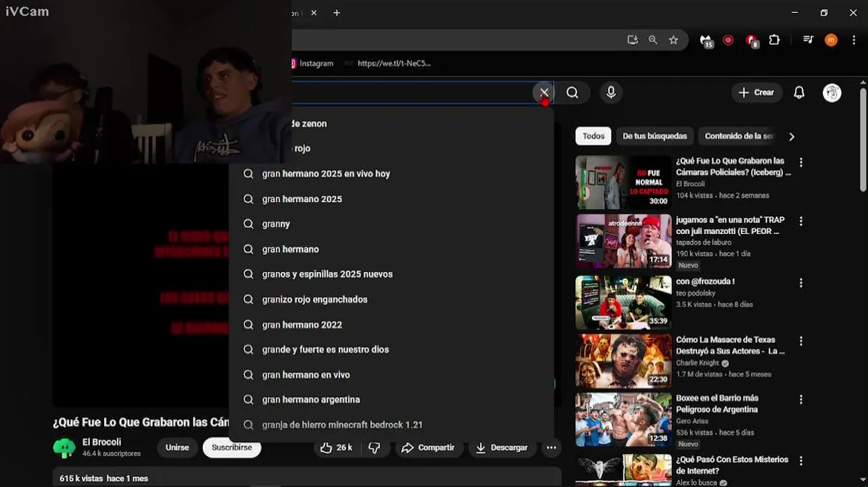868x487 pixels.
Task: Open the red extension with badge 8
Action: click(x=752, y=41)
